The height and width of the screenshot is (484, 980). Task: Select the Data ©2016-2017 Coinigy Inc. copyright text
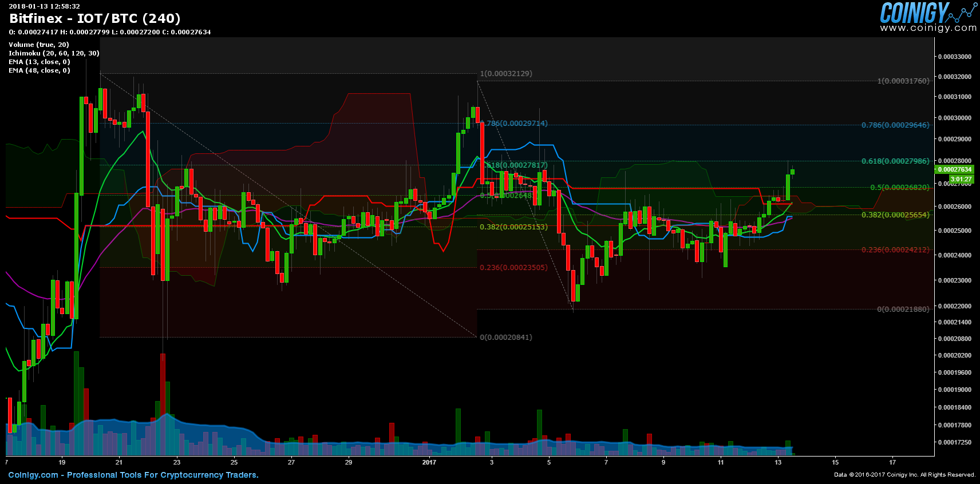tap(905, 475)
